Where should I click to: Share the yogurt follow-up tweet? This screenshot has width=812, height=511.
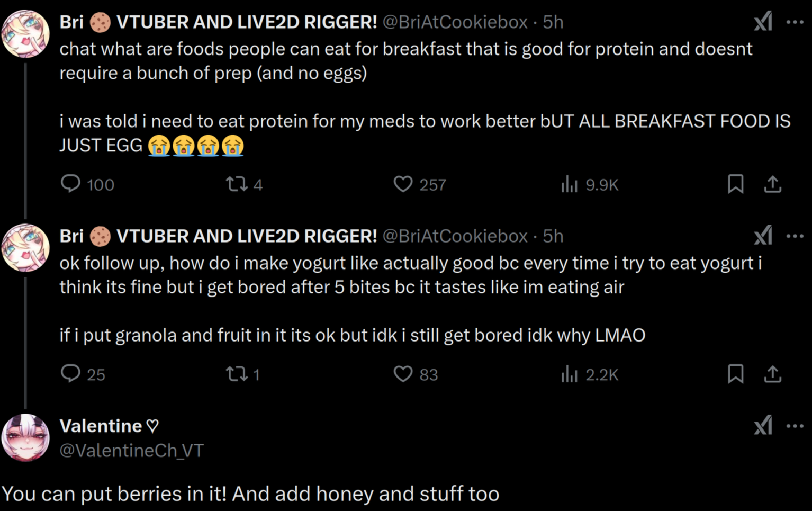point(772,374)
